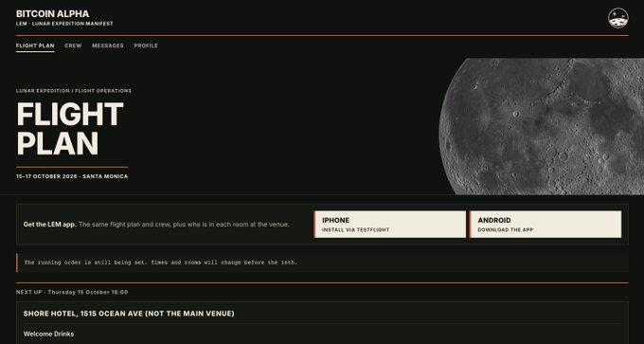Click the 'Get the LEM app.' text
The image size is (644, 344).
(x=49, y=225)
